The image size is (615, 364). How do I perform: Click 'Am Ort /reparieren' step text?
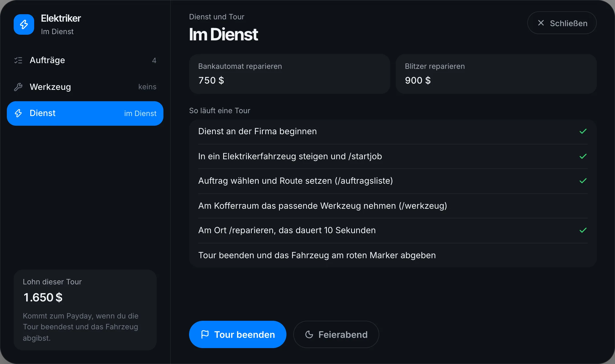287,230
